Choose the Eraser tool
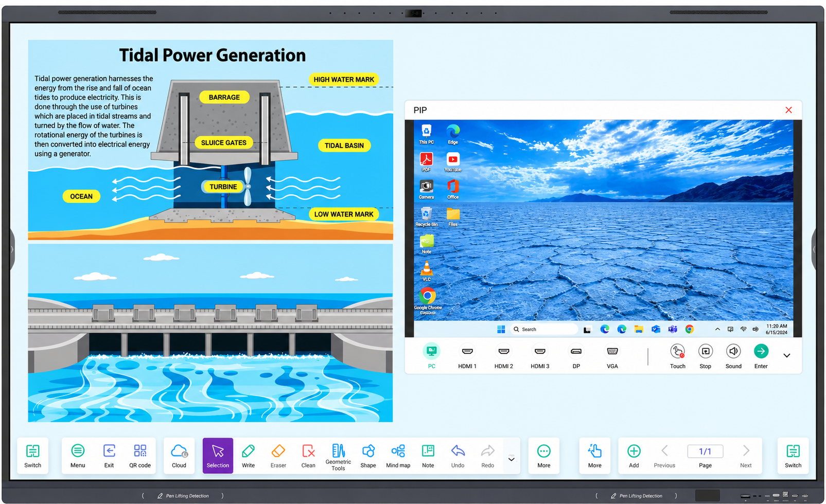Image resolution: width=826 pixels, height=504 pixels. point(278,456)
